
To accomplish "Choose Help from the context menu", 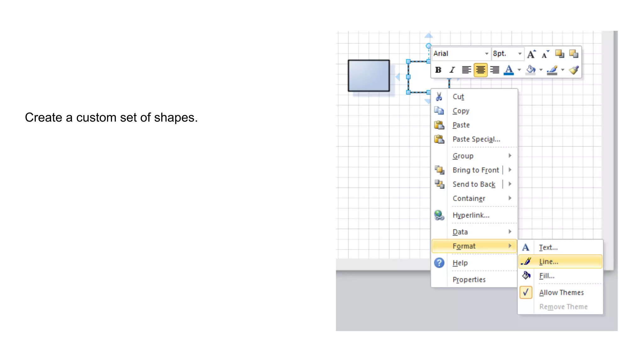I will pos(474,263).
